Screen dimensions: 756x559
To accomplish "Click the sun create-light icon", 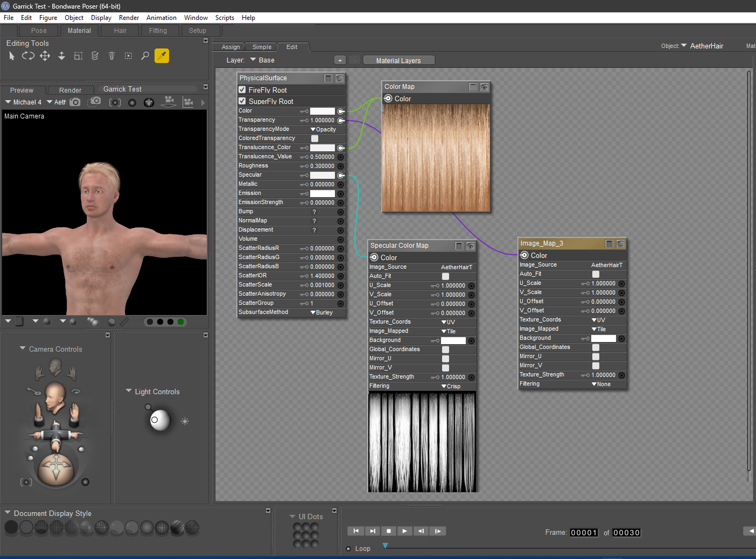I will pos(185,421).
